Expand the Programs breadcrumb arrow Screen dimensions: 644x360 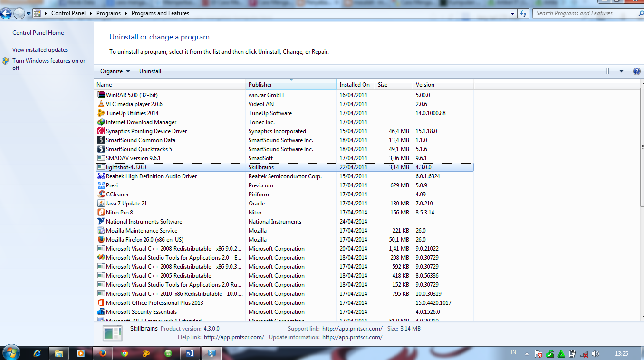click(127, 13)
